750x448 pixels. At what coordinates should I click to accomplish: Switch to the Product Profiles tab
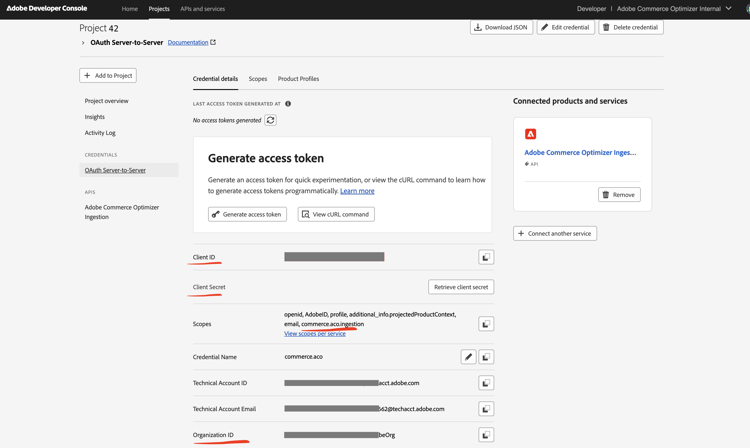(x=298, y=79)
